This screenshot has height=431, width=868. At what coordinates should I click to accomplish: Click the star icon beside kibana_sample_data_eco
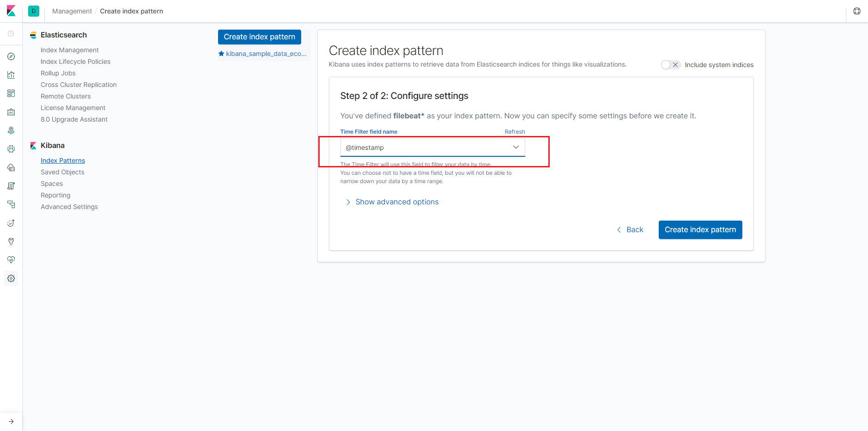coord(221,54)
